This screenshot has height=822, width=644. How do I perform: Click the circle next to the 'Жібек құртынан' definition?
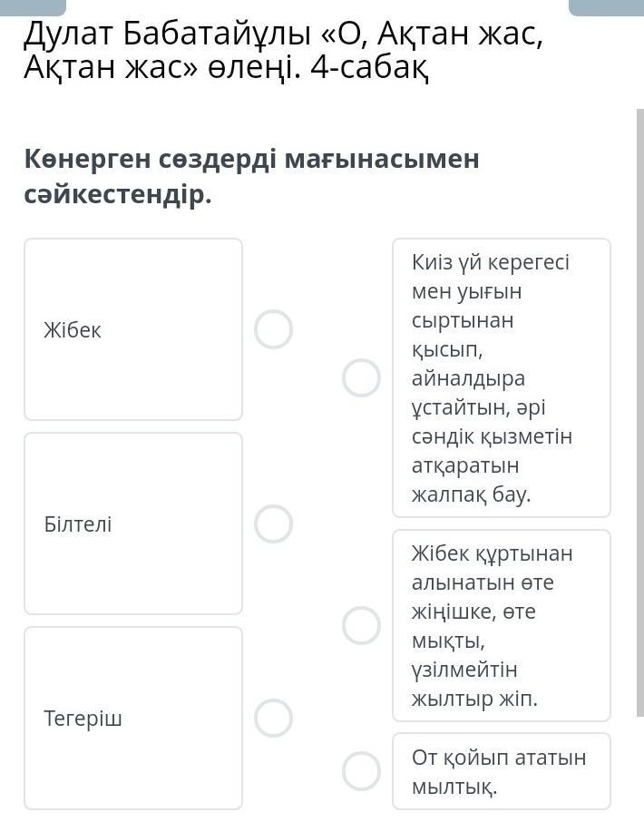pos(361,625)
